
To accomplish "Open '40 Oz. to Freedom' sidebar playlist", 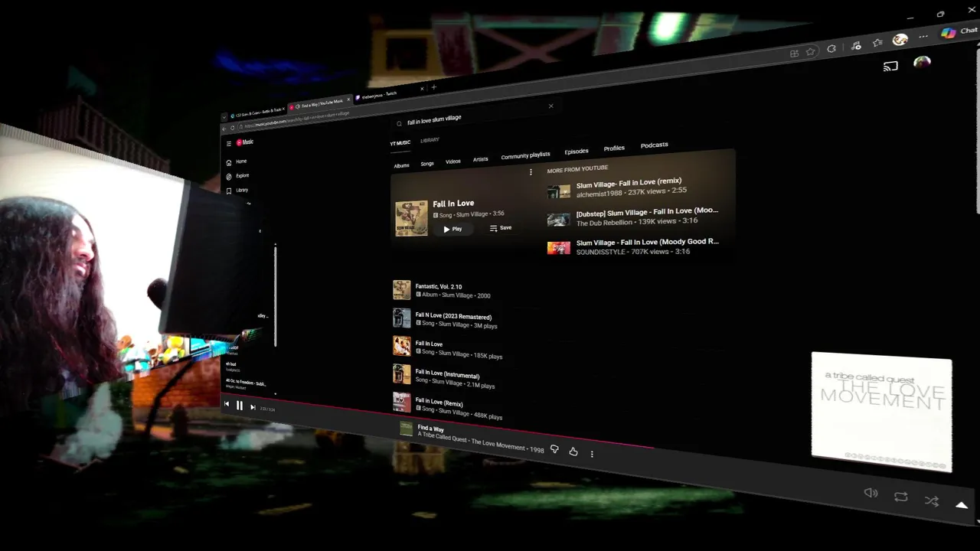I will (x=246, y=383).
